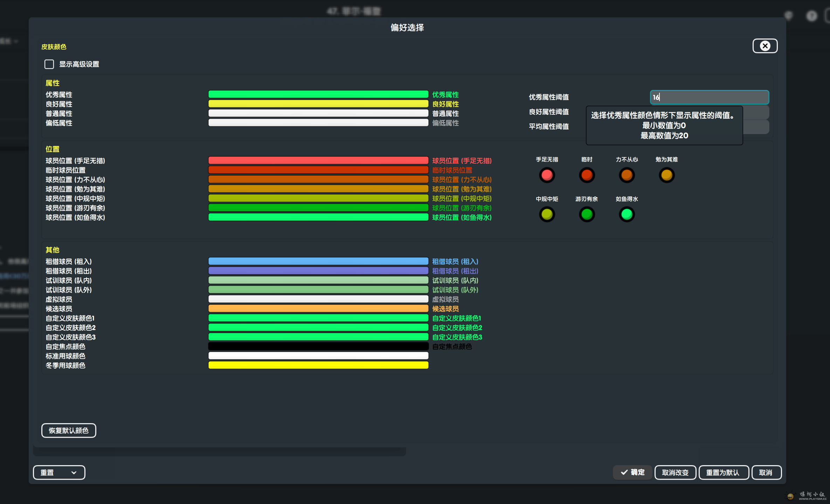Click the 皮肤颜色 section heading
Screen dimensions: 830x504
pos(54,47)
